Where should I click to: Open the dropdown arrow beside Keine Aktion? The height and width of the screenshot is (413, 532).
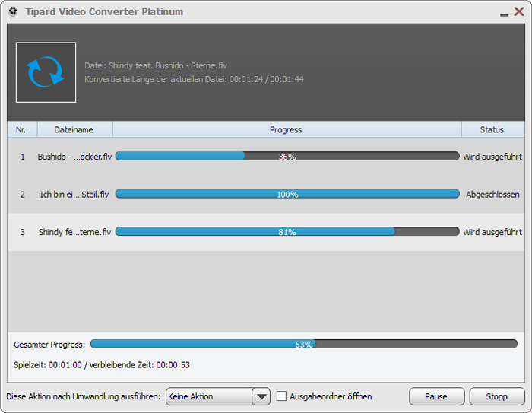(261, 396)
